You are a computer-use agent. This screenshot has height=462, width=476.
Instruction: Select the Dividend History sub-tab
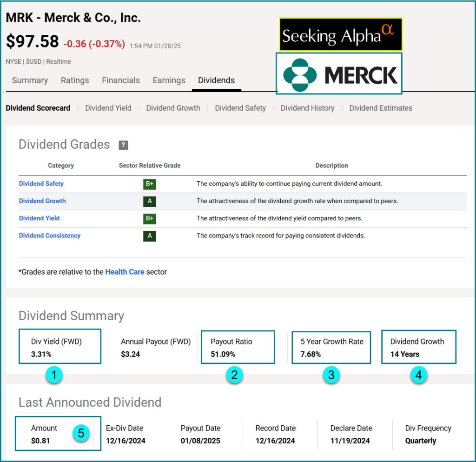point(307,108)
